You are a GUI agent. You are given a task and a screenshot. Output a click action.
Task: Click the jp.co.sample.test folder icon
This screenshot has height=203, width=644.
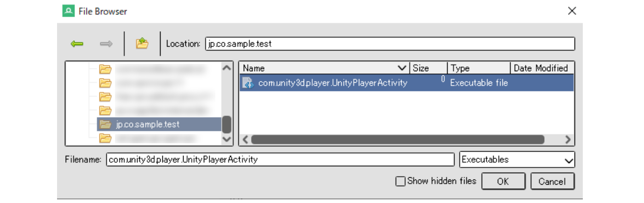pos(106,124)
